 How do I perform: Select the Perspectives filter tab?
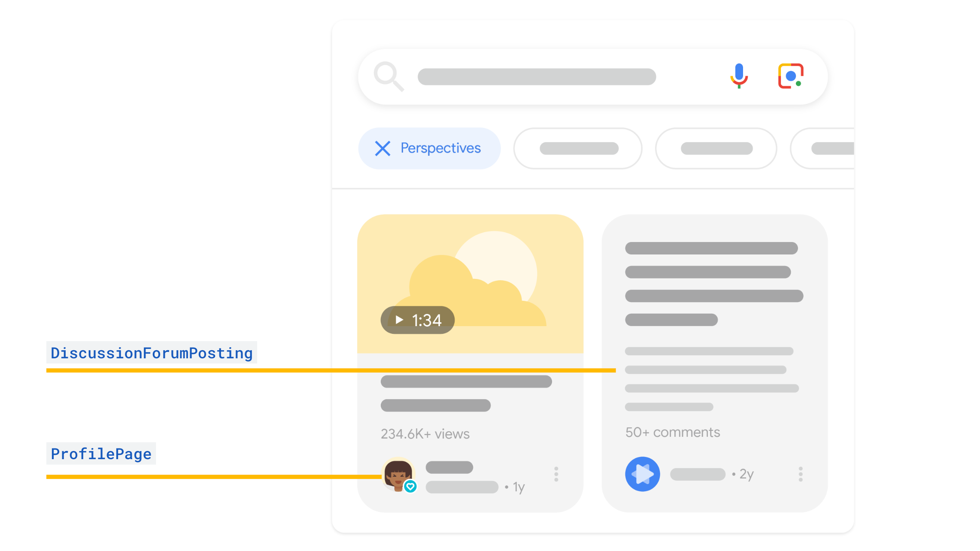[x=431, y=148]
